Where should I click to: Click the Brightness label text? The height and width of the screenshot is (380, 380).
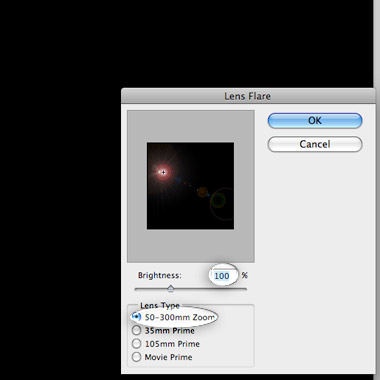click(160, 275)
